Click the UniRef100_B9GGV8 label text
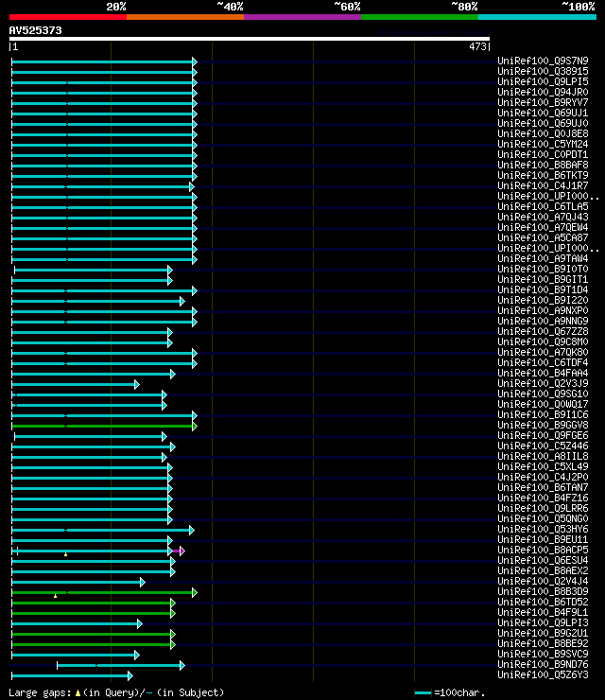605x700 pixels. pyautogui.click(x=543, y=425)
